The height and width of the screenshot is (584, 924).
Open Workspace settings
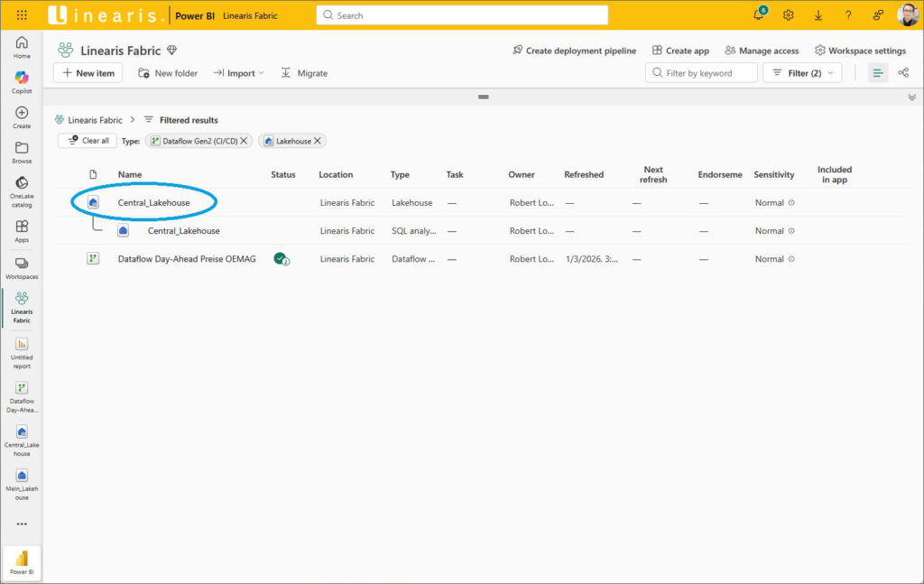tap(860, 51)
